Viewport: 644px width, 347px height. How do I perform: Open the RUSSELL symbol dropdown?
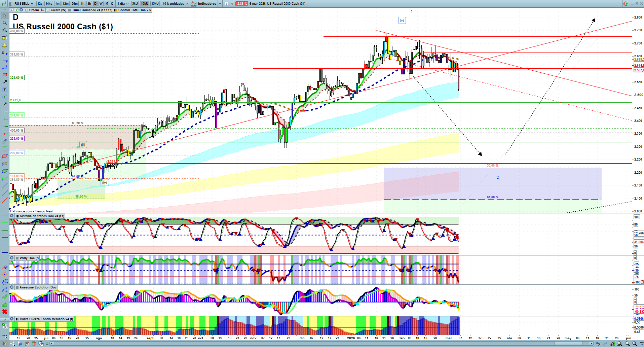[24, 4]
